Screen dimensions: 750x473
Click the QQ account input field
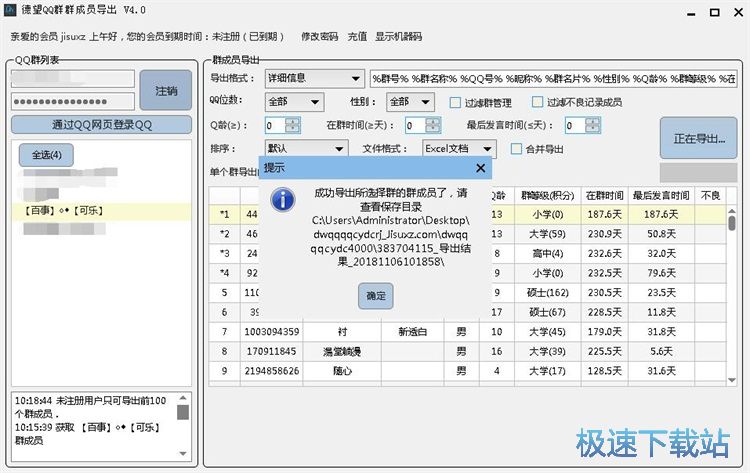73,78
